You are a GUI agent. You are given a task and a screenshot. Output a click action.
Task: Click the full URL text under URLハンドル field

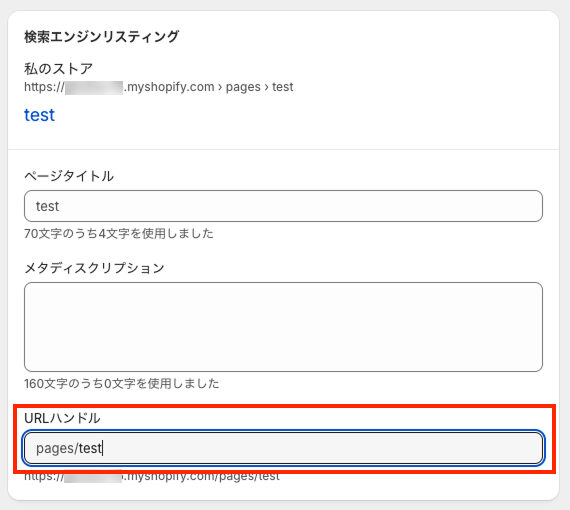[x=152, y=477]
